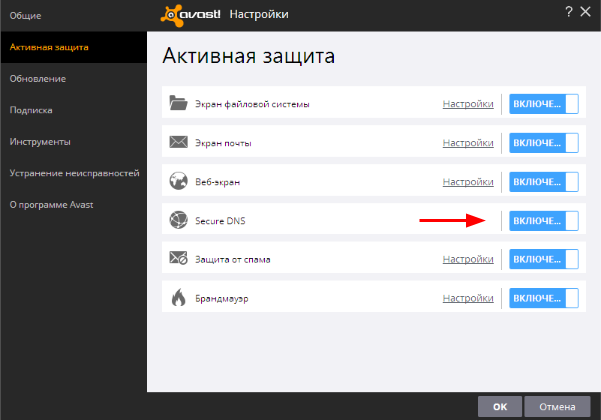Click the Отмена button

click(558, 407)
